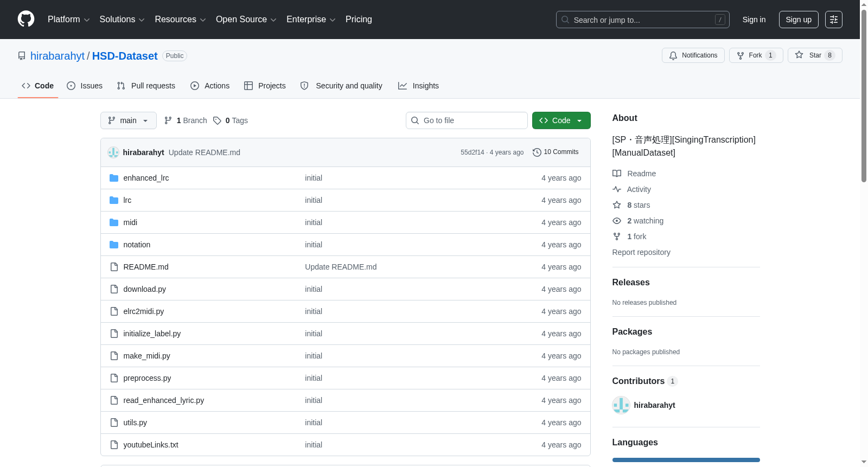Click the Sign in link

[x=754, y=20]
